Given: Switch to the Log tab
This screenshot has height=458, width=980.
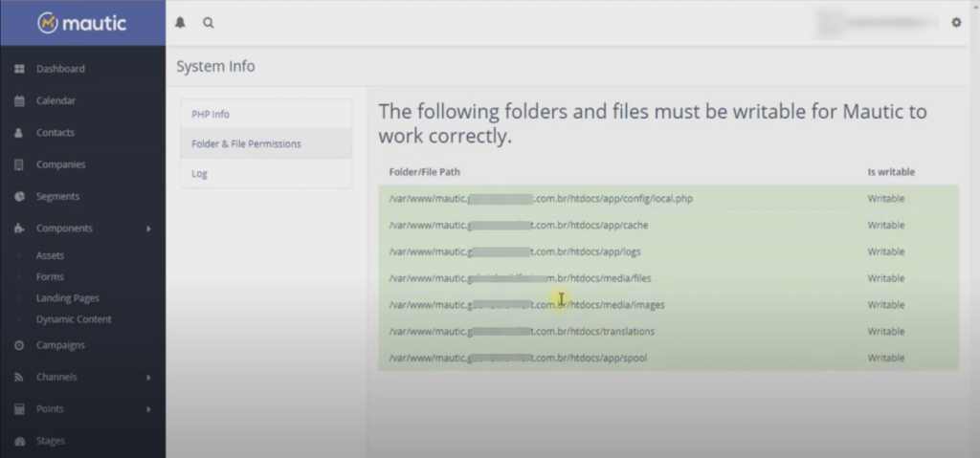Looking at the screenshot, I should click(x=266, y=174).
